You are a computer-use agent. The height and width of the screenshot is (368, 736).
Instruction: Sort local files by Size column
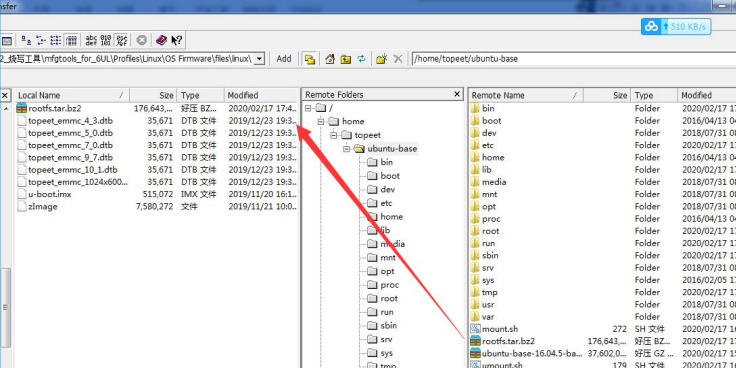coord(153,95)
